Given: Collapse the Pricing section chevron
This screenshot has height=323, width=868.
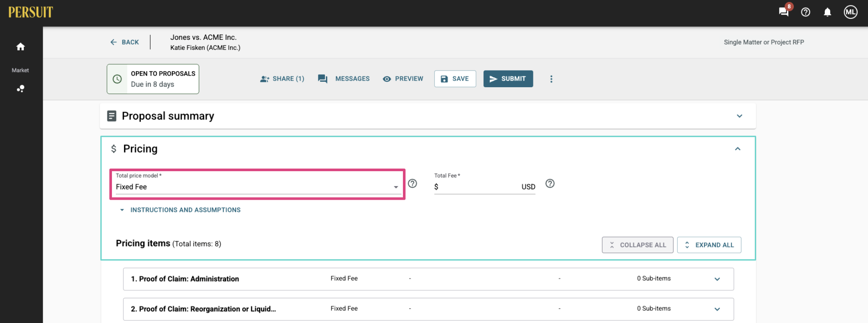Looking at the screenshot, I should pyautogui.click(x=738, y=149).
